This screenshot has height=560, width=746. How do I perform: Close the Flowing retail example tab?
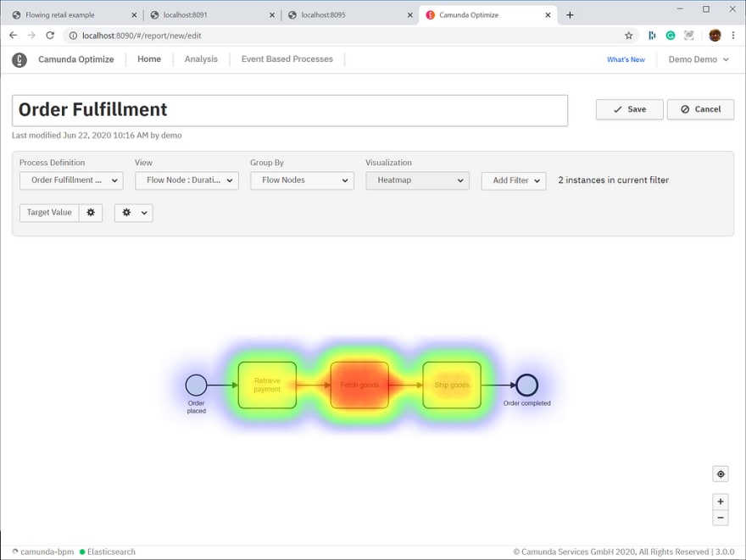[134, 15]
